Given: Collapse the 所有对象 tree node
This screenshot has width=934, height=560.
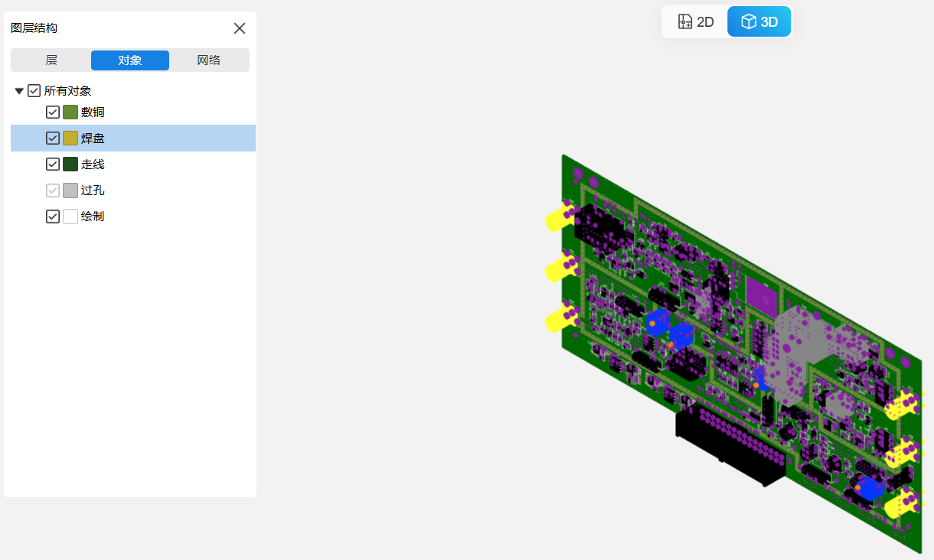Looking at the screenshot, I should 19,91.
